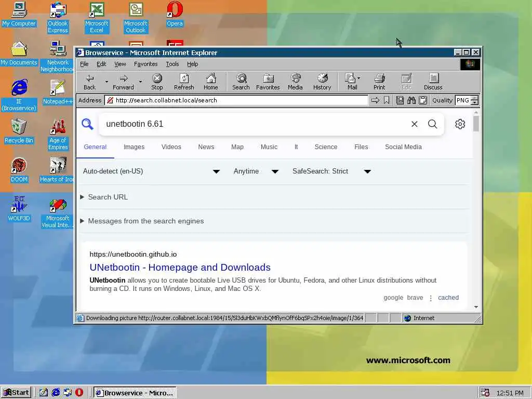Image resolution: width=532 pixels, height=399 pixels.
Task: Switch to the Videos tab
Action: click(x=171, y=147)
